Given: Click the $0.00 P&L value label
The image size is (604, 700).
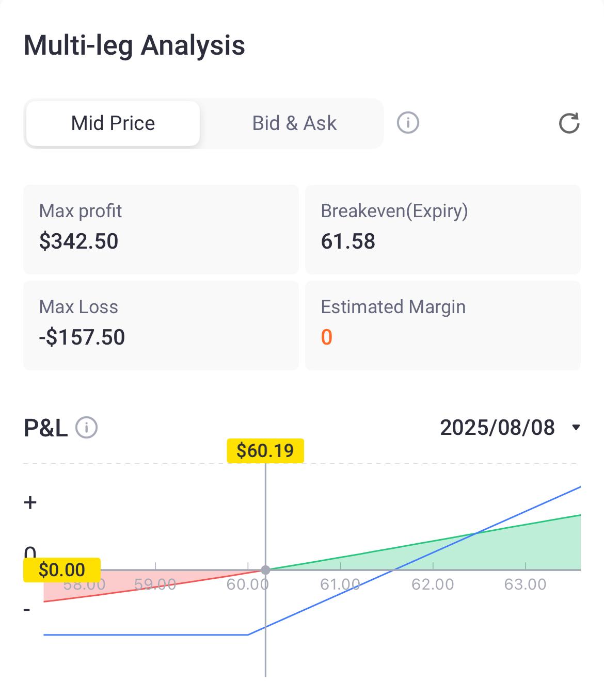Looking at the screenshot, I should tap(62, 570).
